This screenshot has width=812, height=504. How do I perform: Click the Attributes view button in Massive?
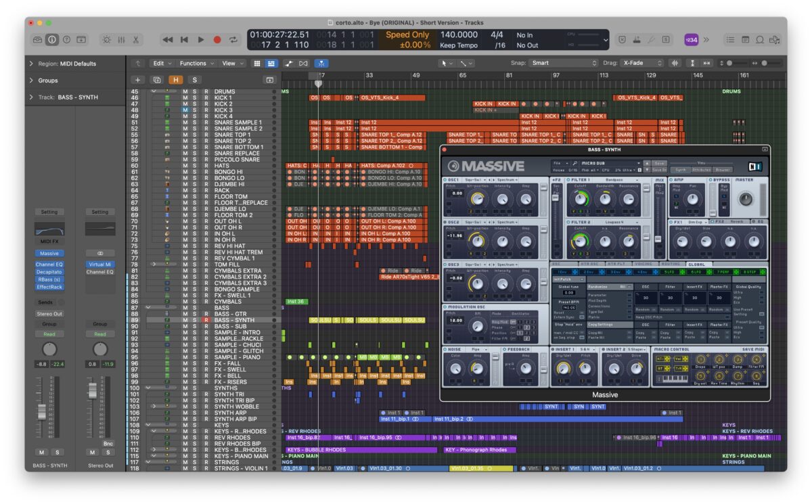[x=702, y=170]
